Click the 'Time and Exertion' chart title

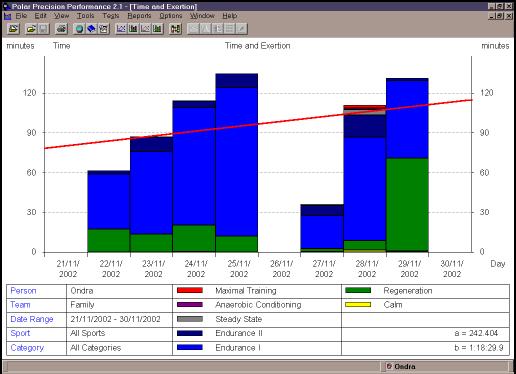coord(257,46)
